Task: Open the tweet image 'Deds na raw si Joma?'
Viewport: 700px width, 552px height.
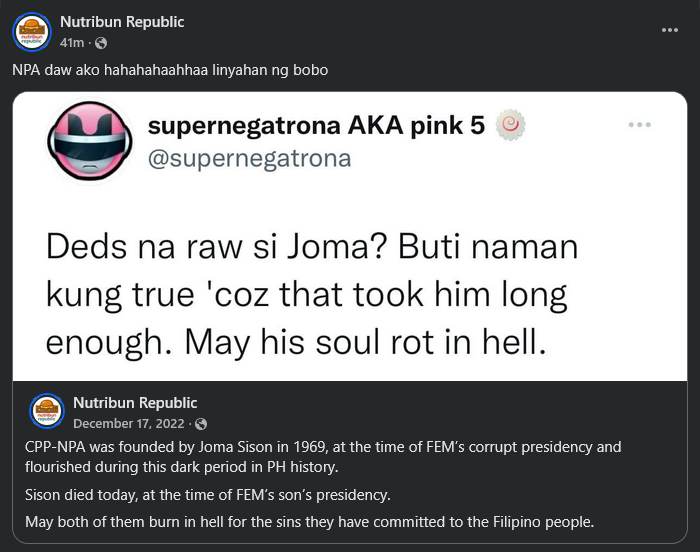Action: click(350, 240)
